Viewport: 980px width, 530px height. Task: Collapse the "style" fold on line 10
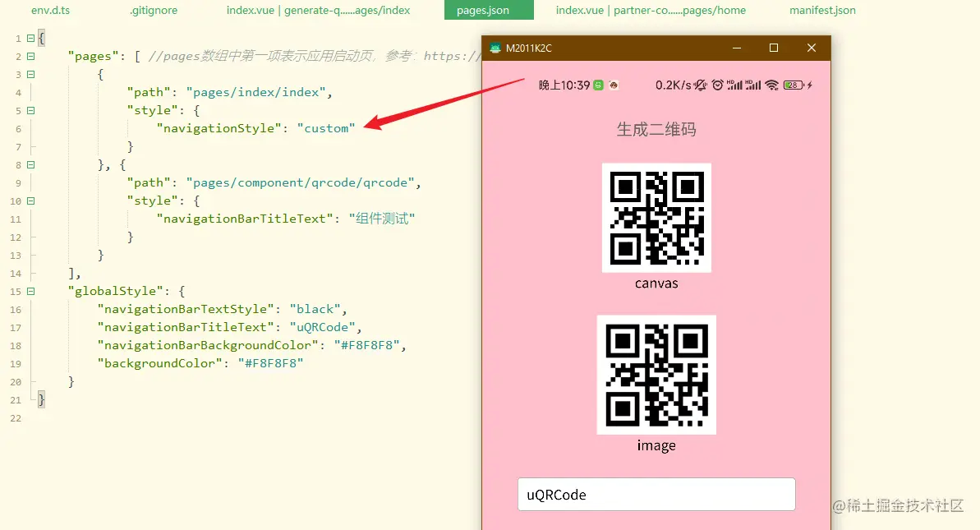[x=30, y=201]
